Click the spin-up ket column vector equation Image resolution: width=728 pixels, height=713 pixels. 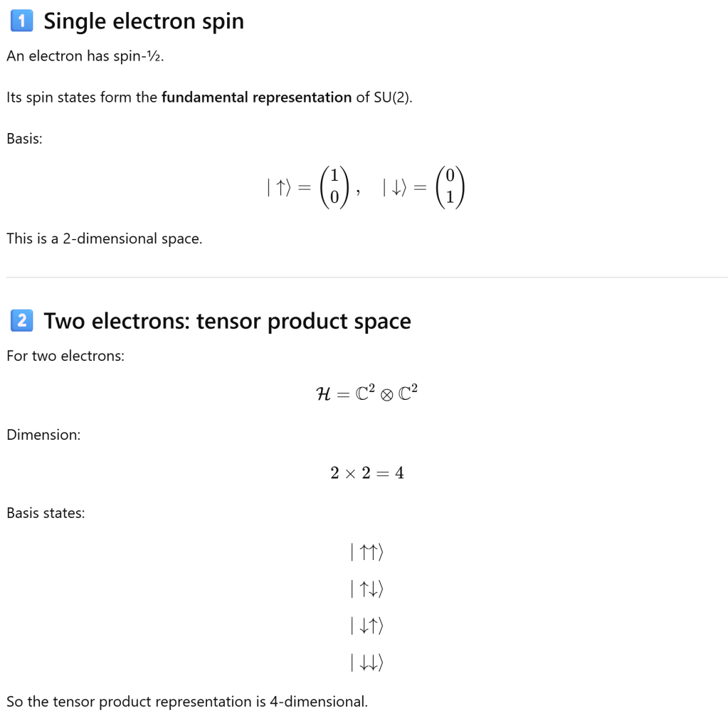point(307,188)
